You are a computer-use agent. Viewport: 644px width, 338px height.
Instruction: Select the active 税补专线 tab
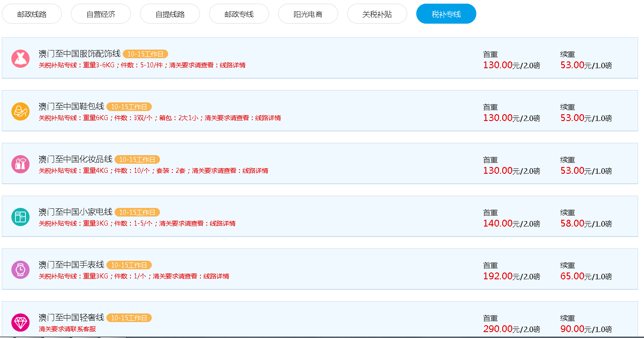[x=446, y=14]
